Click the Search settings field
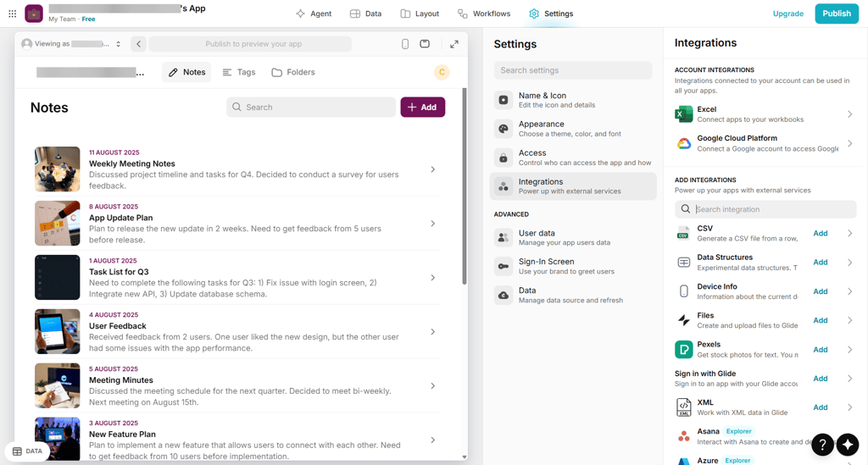 pos(573,70)
